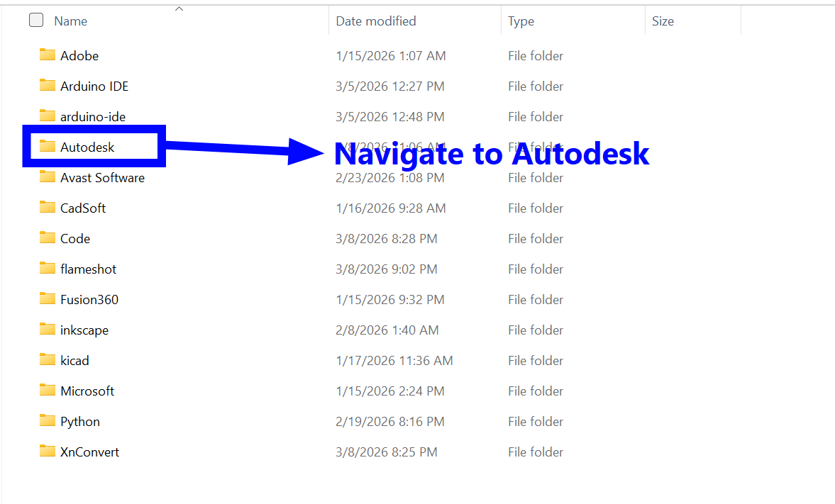Click the kicad folder icon
Image resolution: width=835 pixels, height=504 pixels.
coord(48,360)
